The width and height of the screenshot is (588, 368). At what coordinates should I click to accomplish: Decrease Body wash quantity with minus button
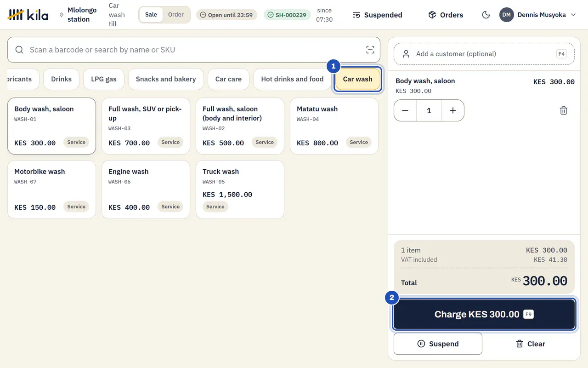pos(405,110)
